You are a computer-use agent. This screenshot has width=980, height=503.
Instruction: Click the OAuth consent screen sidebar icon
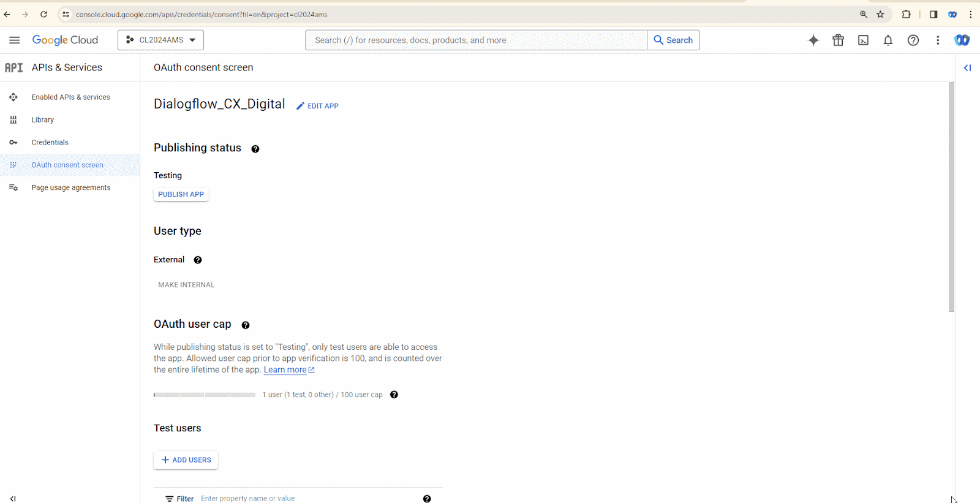(x=13, y=165)
